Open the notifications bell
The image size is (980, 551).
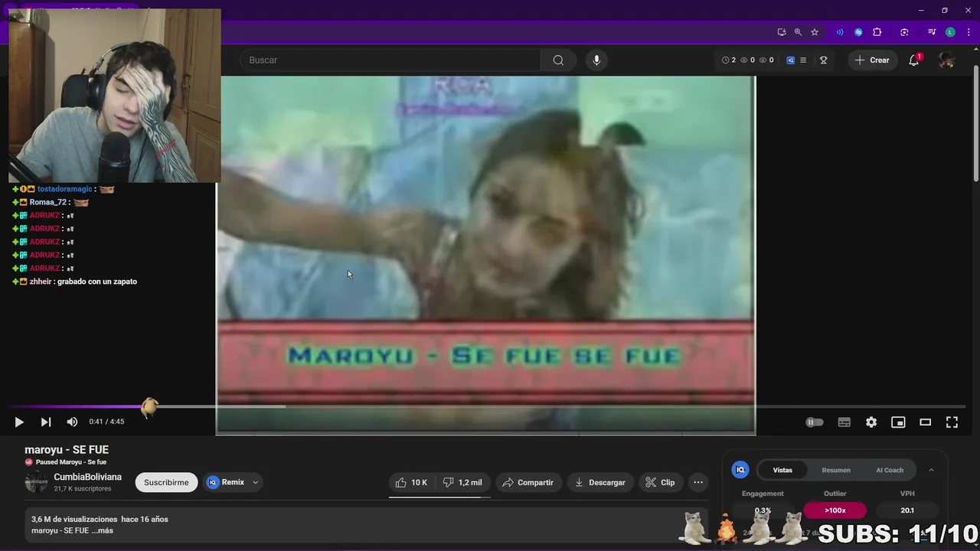coord(914,60)
